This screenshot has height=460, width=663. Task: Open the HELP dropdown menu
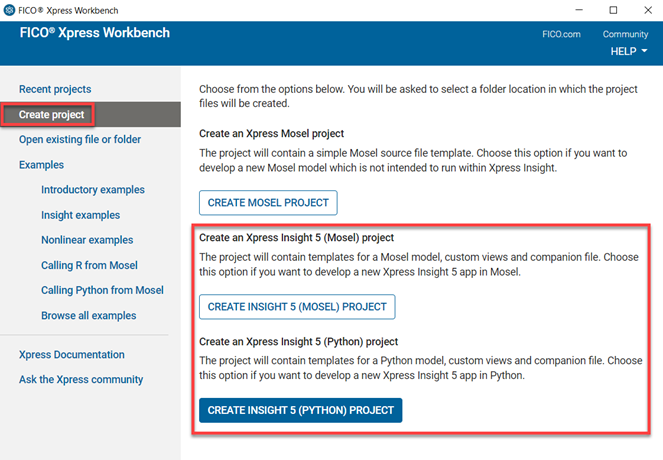coord(629,51)
